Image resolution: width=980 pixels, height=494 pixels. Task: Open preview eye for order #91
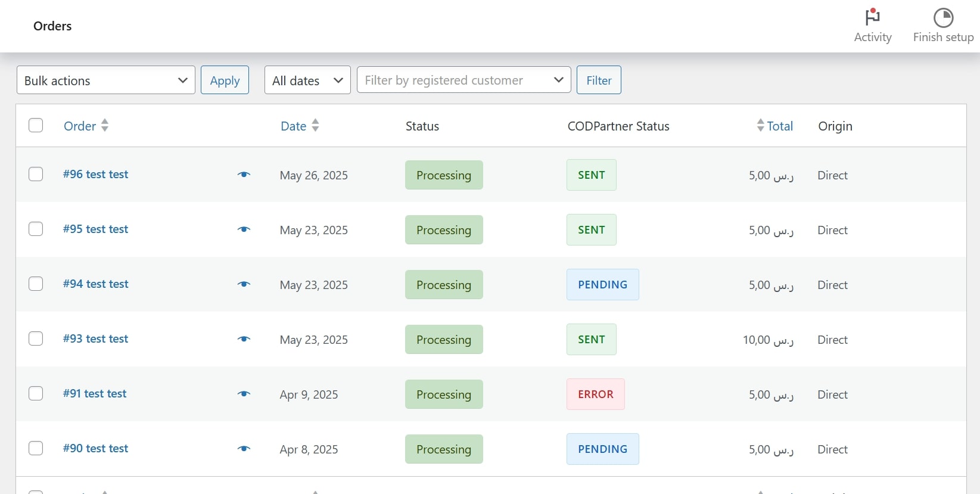click(x=244, y=394)
